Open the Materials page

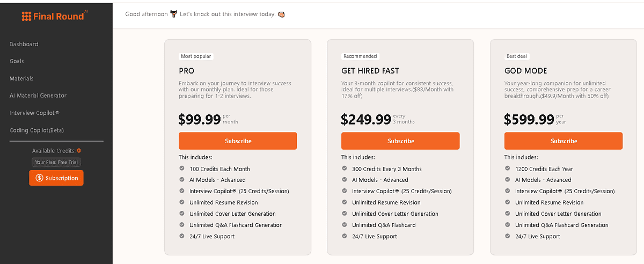click(21, 78)
